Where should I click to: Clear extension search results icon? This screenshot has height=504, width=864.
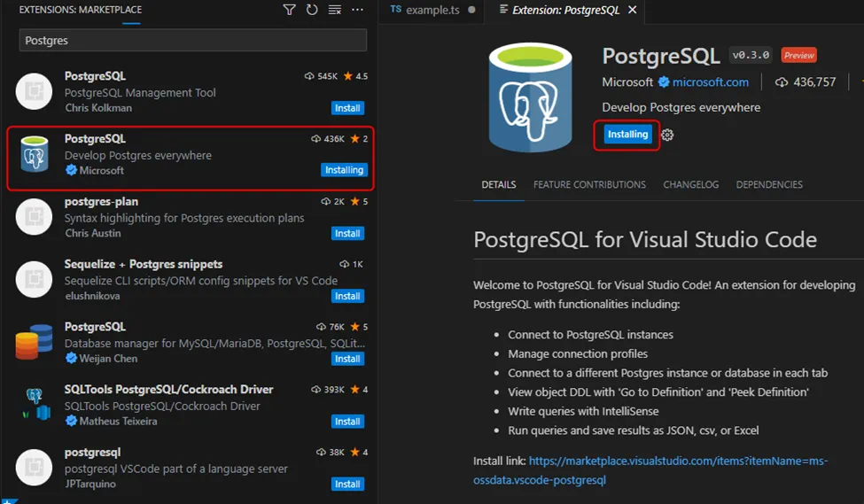tap(334, 10)
